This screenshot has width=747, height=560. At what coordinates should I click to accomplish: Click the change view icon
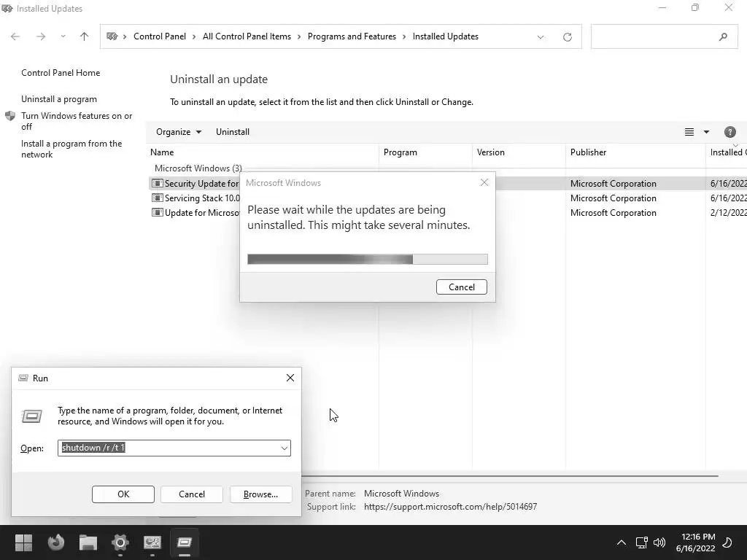(689, 132)
